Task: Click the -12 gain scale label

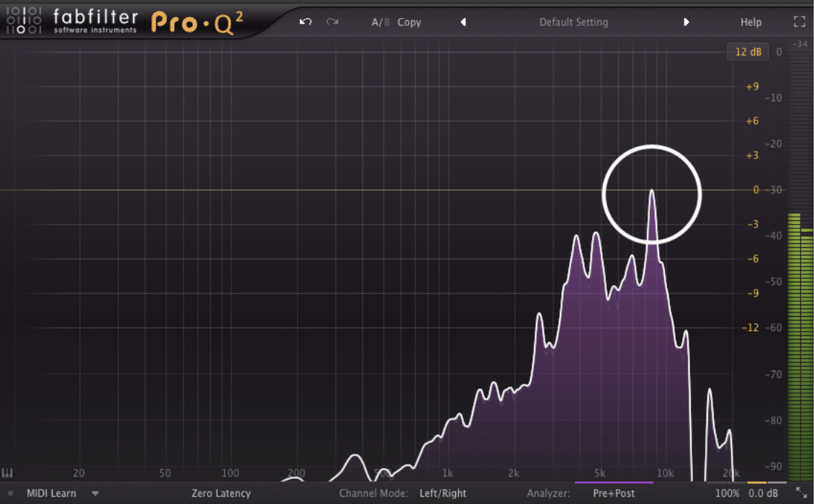Action: (x=751, y=328)
